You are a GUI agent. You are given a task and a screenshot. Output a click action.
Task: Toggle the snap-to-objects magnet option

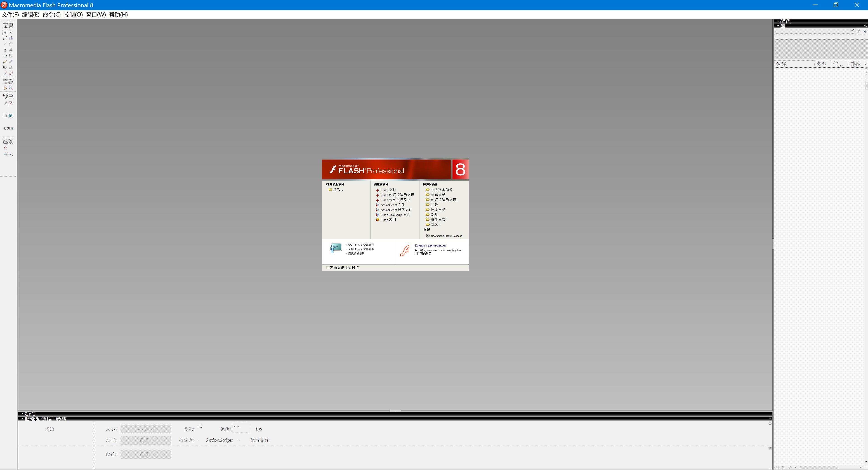5,148
